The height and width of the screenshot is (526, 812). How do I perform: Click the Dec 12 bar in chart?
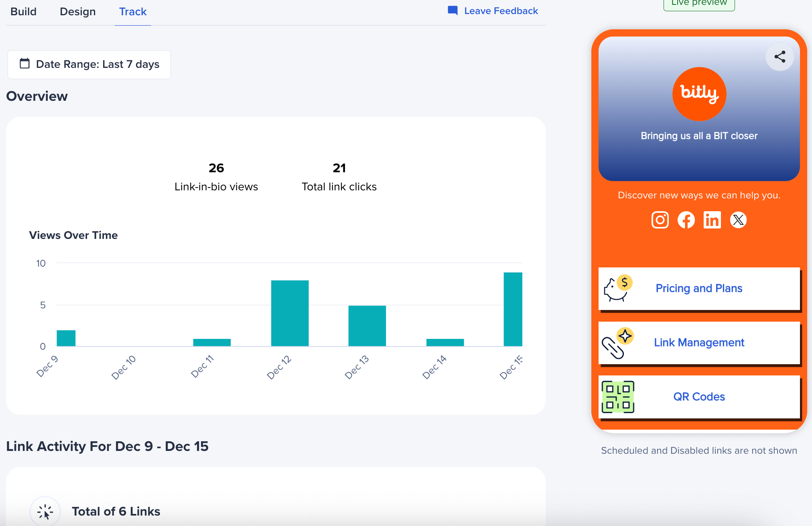[290, 313]
